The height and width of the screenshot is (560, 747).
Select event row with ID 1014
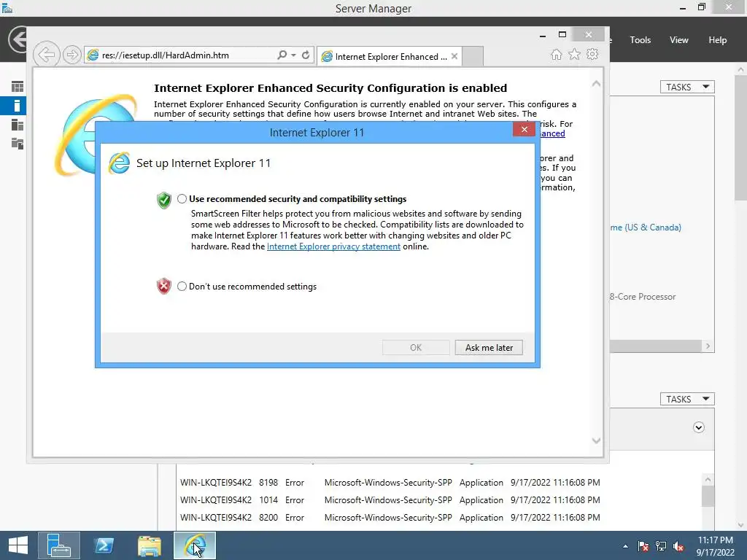point(390,500)
